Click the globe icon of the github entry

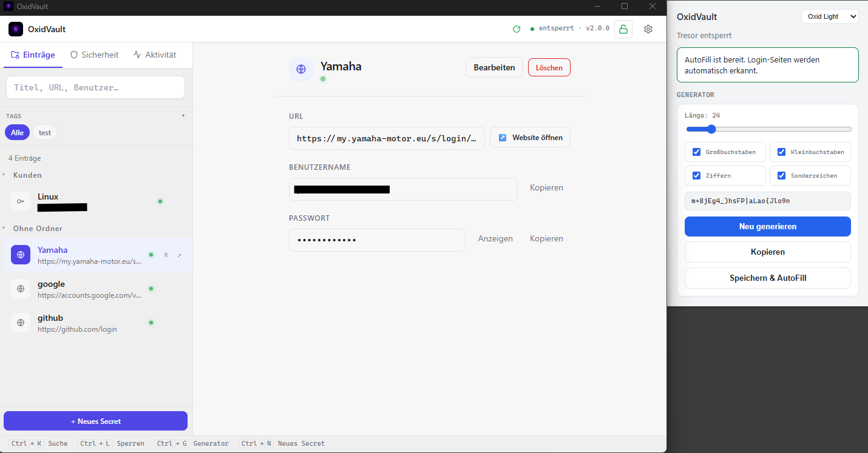coord(21,323)
